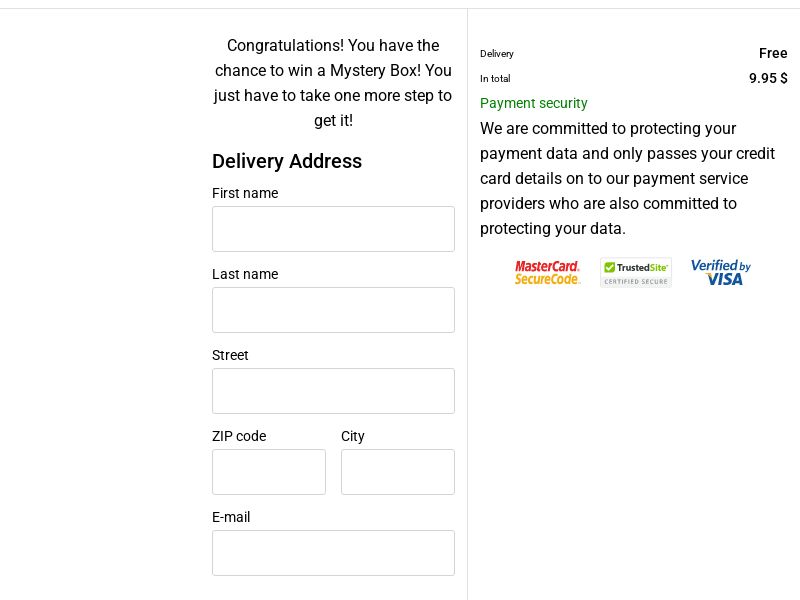Focus the Last name input field
The image size is (800, 600).
click(x=333, y=310)
